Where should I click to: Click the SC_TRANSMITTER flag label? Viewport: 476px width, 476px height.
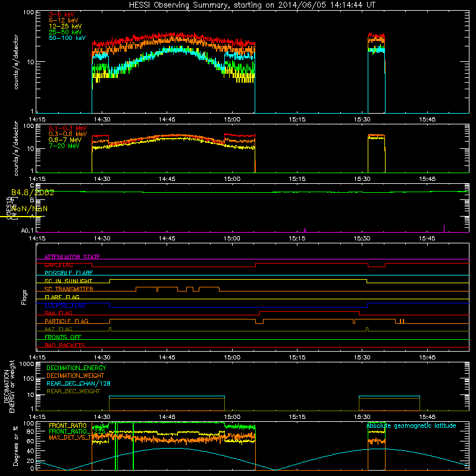coord(69,289)
